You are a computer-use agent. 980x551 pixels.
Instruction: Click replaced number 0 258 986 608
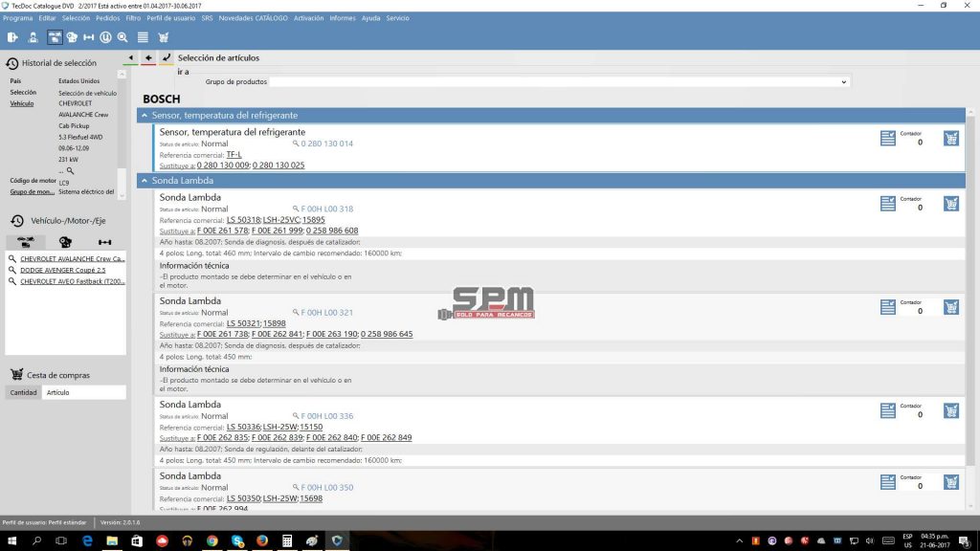(332, 231)
